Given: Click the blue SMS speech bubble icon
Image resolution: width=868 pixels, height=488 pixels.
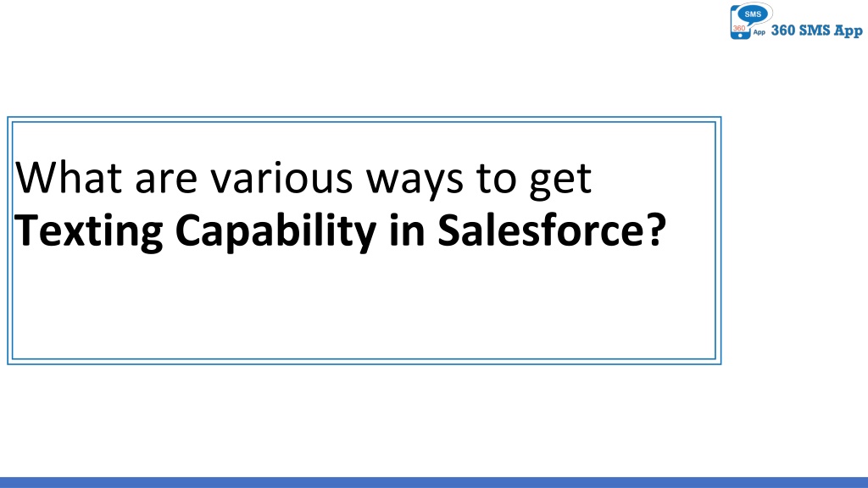Looking at the screenshot, I should (753, 15).
